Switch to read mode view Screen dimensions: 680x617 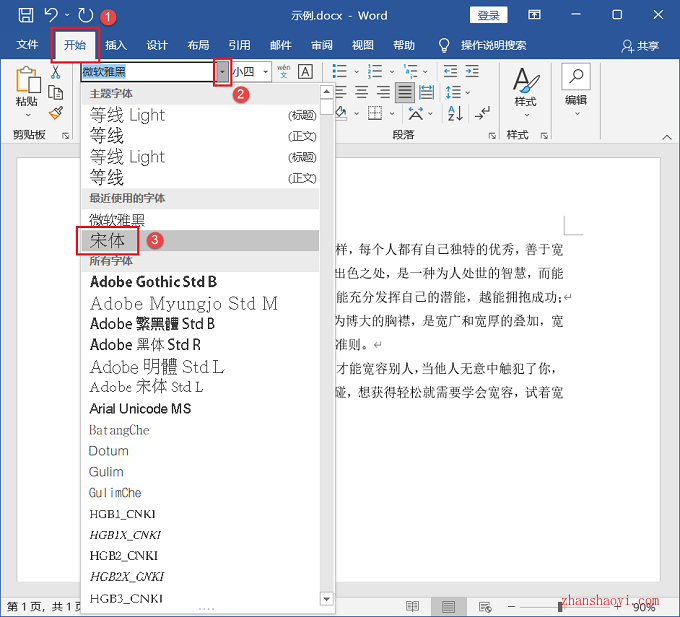coord(412,606)
